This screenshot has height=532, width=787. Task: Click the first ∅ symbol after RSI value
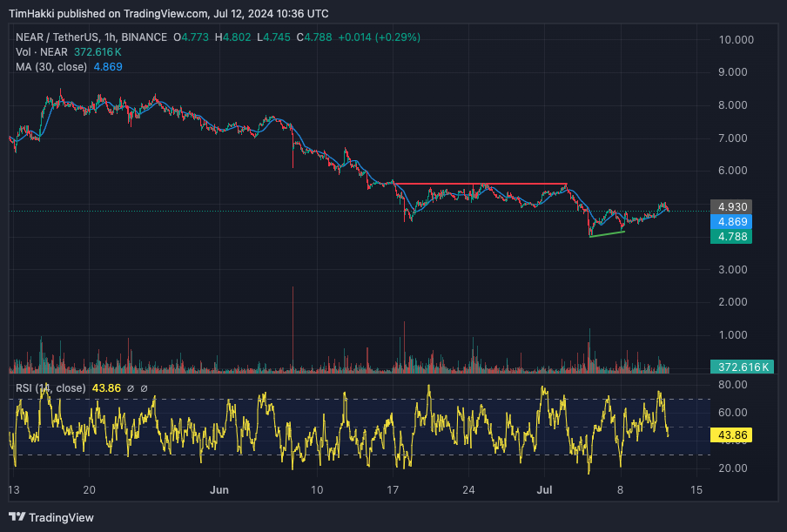(131, 388)
